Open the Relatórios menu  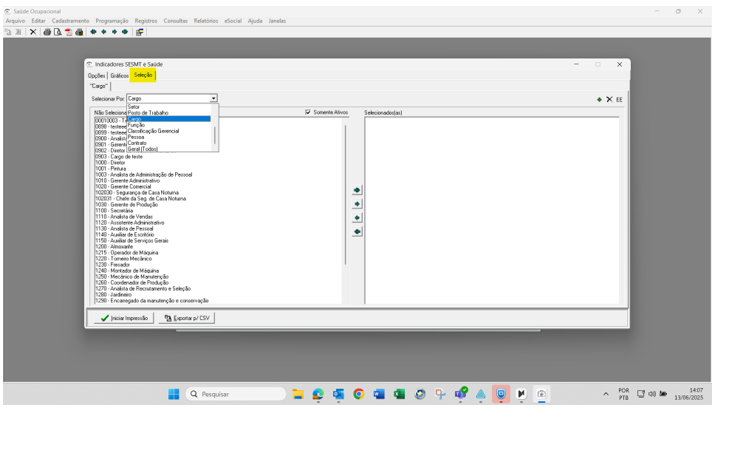(x=205, y=21)
